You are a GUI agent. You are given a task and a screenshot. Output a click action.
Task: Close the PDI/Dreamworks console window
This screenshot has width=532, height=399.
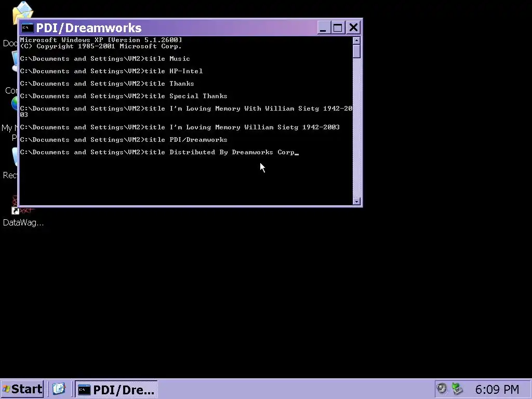(x=353, y=28)
